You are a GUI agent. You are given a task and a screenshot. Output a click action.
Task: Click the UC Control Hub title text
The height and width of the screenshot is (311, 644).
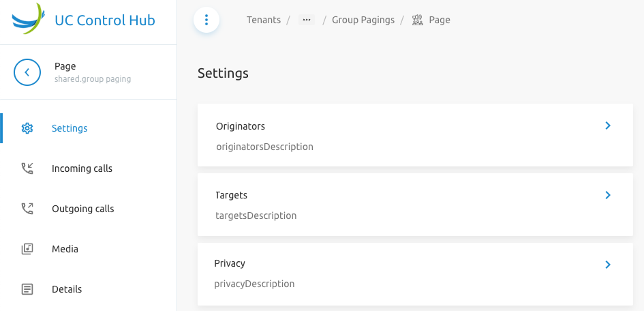pos(105,20)
